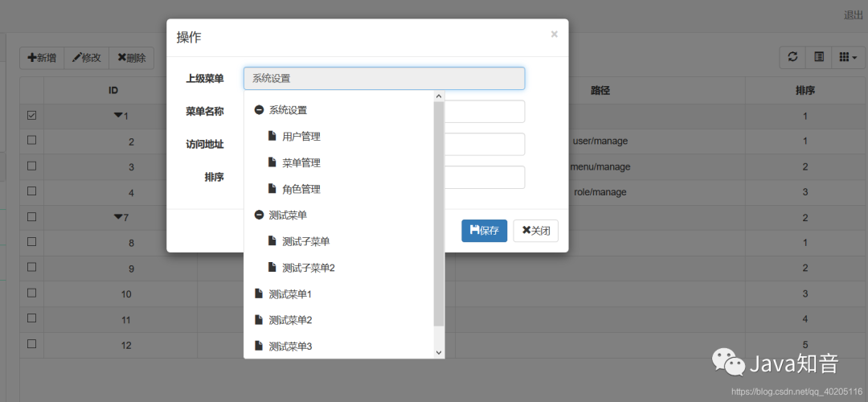Click the file icon beside 测试菜单2
Screen dimensions: 868x402
click(x=259, y=319)
